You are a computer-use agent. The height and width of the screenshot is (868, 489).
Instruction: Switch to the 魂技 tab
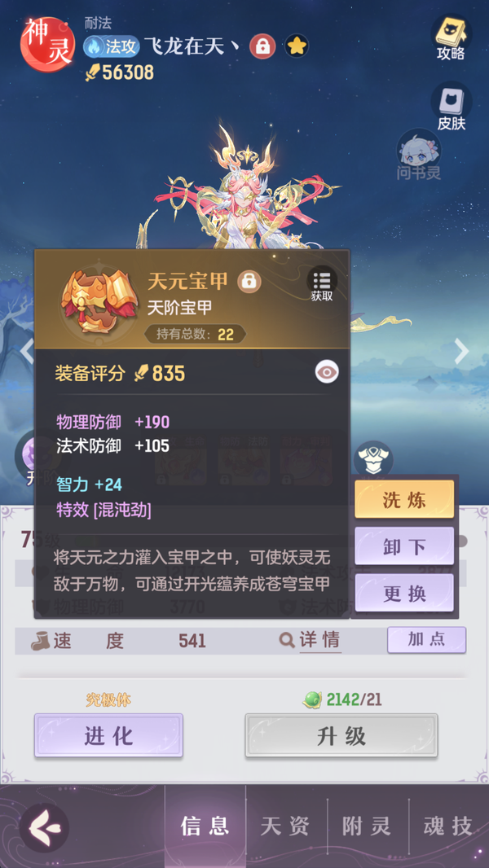click(x=448, y=826)
